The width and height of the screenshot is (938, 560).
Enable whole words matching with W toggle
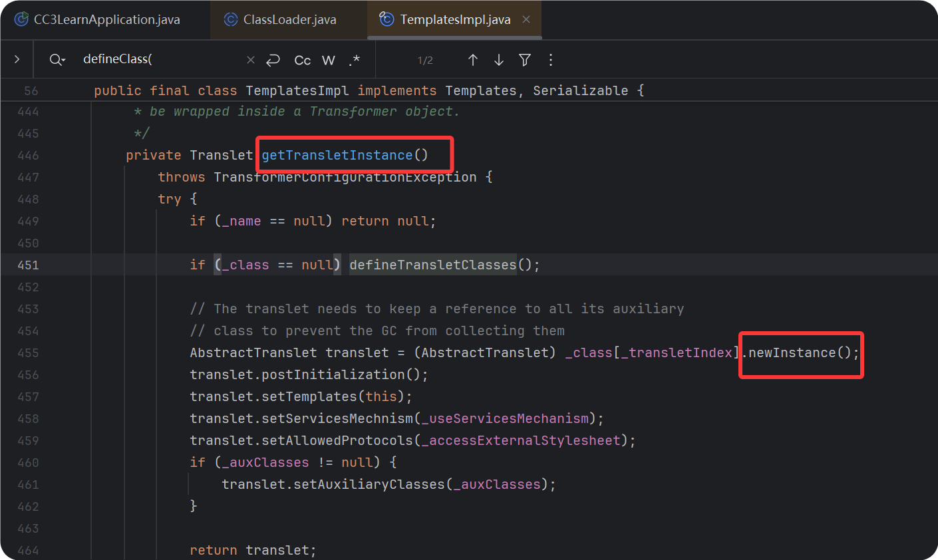[328, 59]
